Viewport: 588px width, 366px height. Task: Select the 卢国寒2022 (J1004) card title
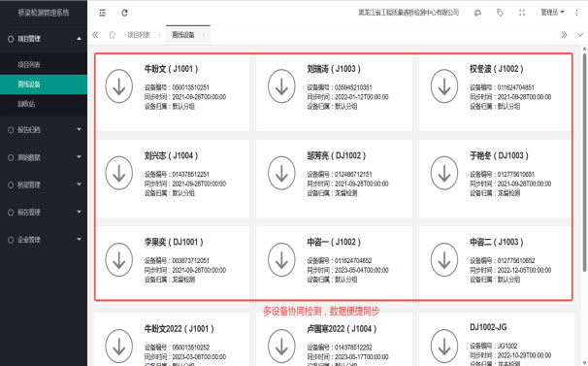pos(342,329)
